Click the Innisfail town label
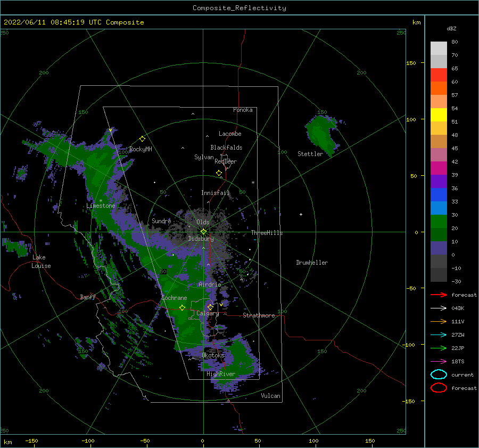The height and width of the screenshot is (448, 479). coord(216,193)
